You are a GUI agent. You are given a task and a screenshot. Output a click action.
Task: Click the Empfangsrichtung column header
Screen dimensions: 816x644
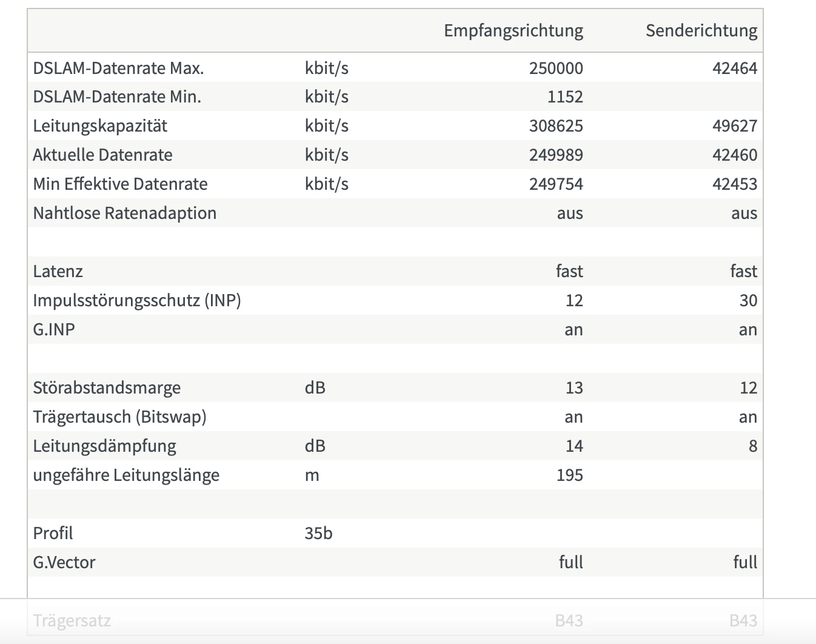click(513, 31)
